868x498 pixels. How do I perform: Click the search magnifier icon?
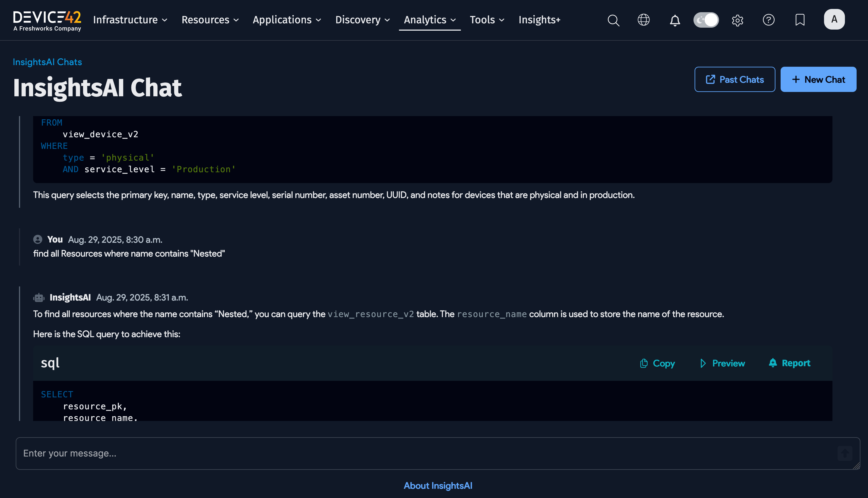click(x=613, y=20)
